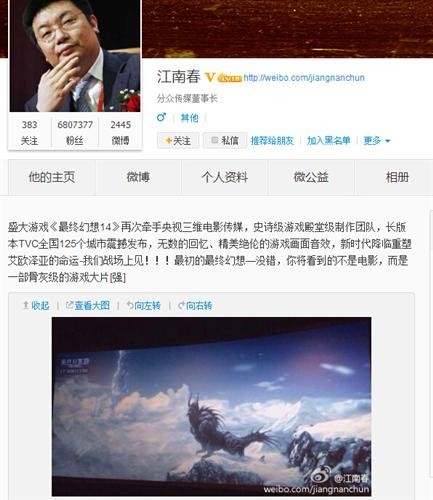Click the orange V verified badge

point(210,77)
